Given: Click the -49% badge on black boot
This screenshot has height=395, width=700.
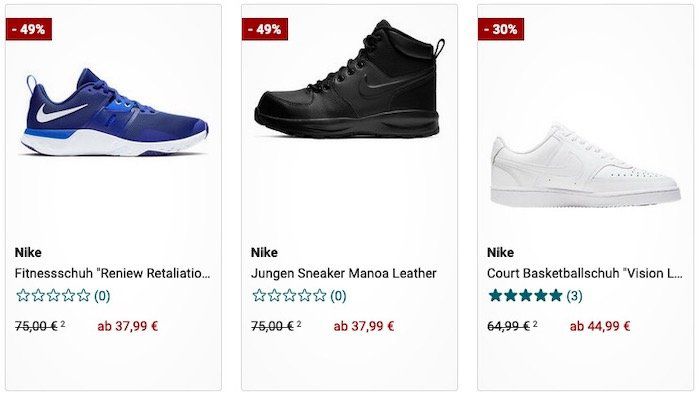Looking at the screenshot, I should click(x=265, y=29).
